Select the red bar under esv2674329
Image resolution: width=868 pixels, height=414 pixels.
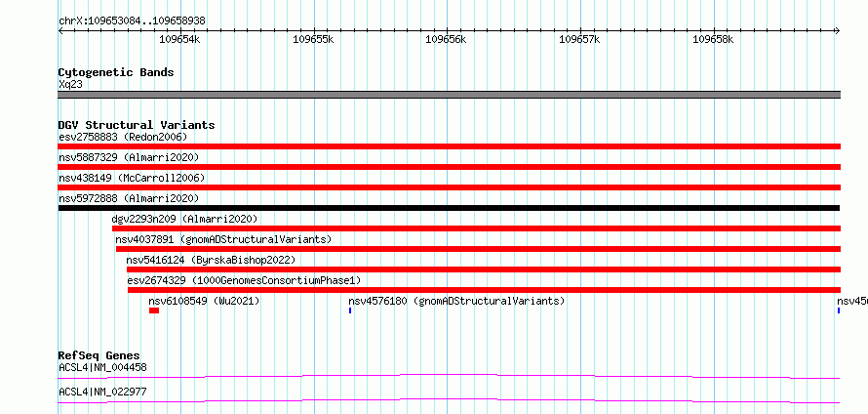tap(485, 290)
